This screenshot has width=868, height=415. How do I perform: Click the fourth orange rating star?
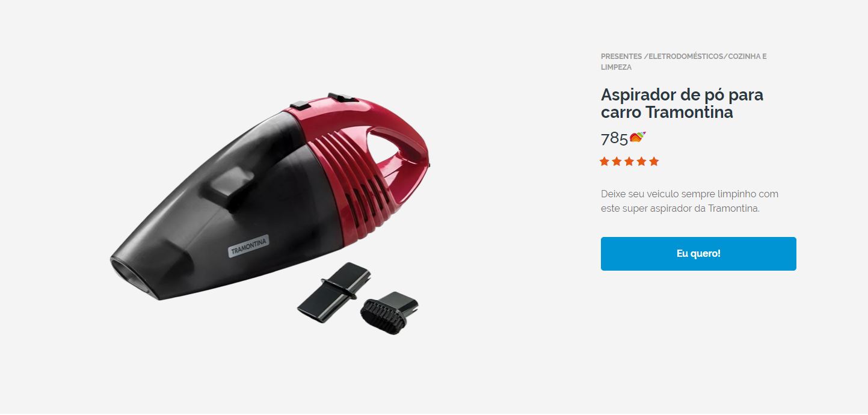click(x=642, y=161)
